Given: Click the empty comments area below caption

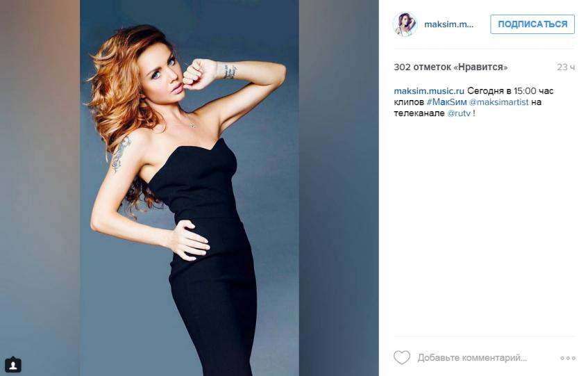Looking at the screenshot, I should click(484, 225).
